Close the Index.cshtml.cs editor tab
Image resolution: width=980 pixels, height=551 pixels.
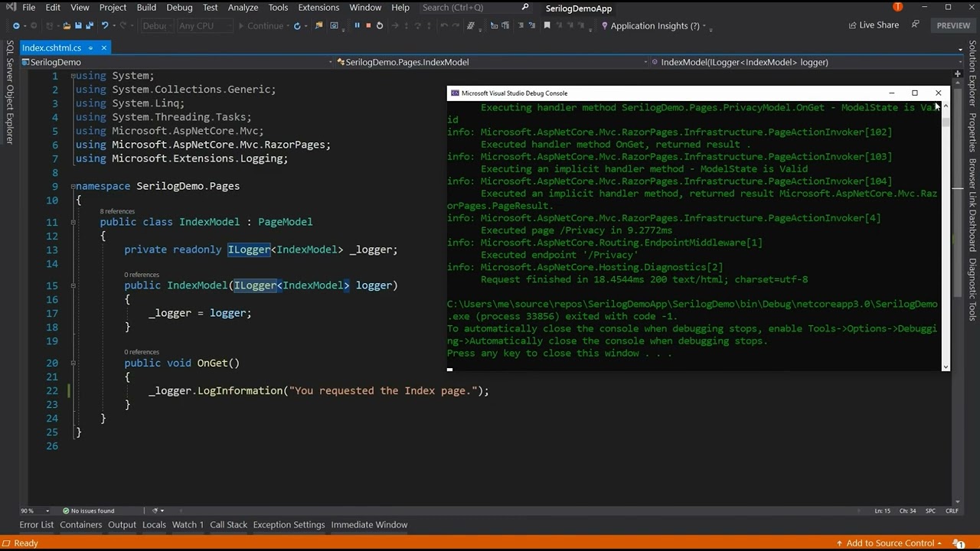pyautogui.click(x=104, y=47)
